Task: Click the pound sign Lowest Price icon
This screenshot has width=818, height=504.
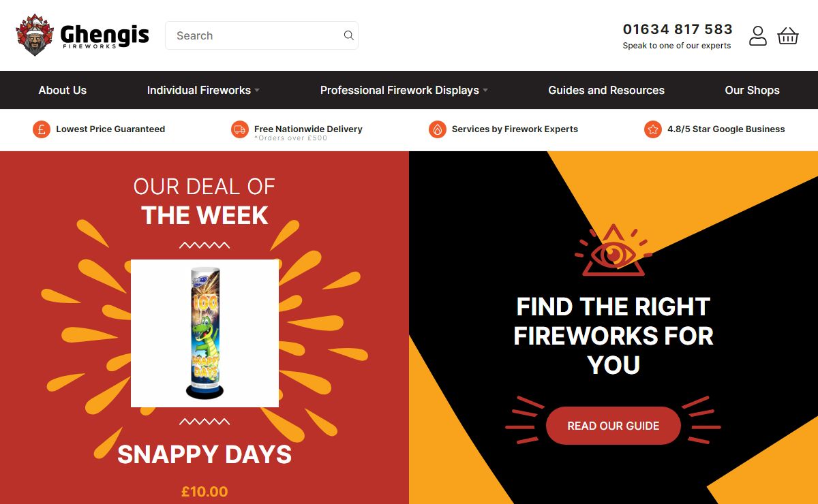Action: [42, 129]
